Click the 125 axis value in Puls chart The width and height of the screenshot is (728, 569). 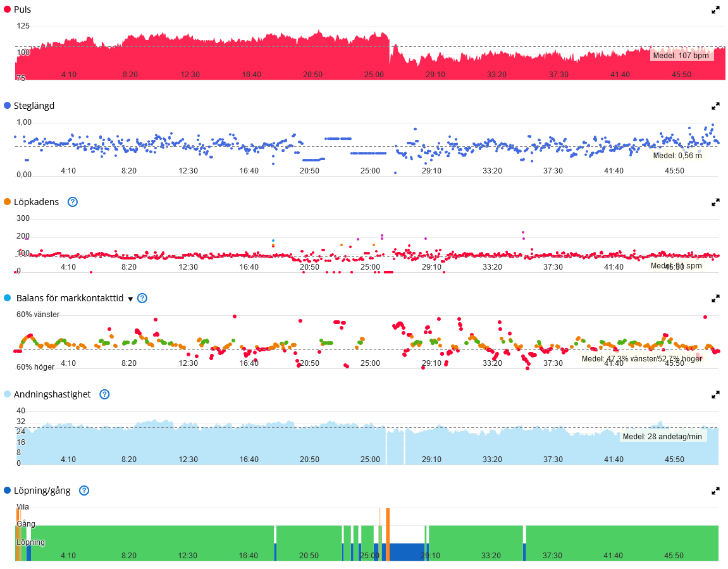pos(23,26)
